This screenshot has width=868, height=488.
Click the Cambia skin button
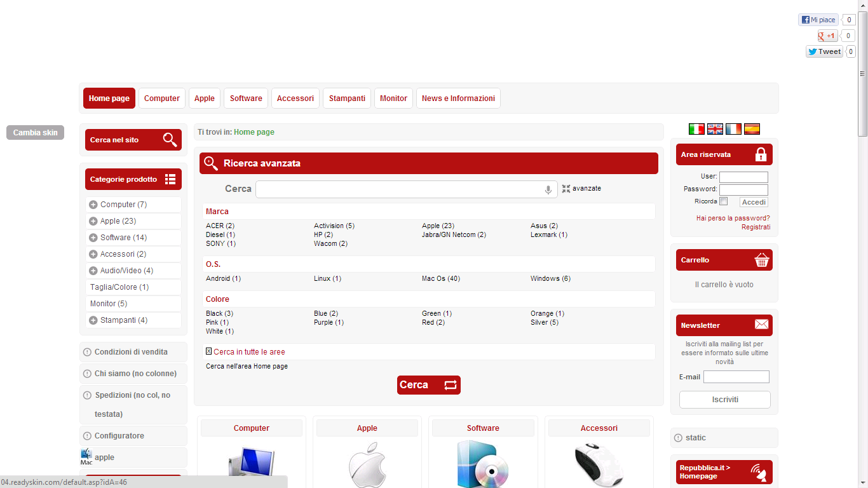tap(36, 133)
